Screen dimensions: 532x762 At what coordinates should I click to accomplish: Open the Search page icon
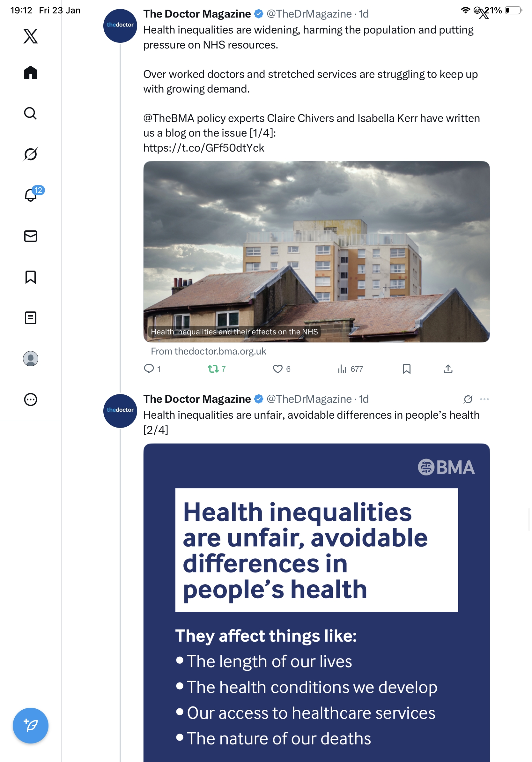pyautogui.click(x=31, y=113)
